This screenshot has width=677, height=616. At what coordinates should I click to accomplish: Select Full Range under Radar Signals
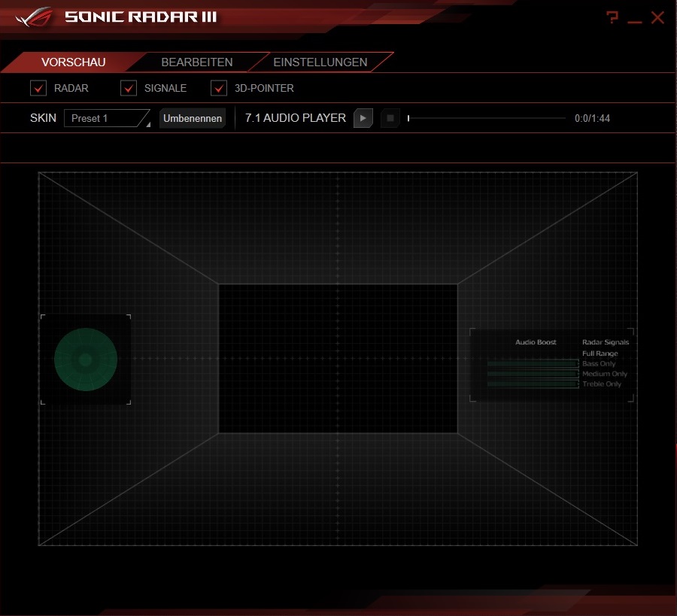(x=600, y=354)
